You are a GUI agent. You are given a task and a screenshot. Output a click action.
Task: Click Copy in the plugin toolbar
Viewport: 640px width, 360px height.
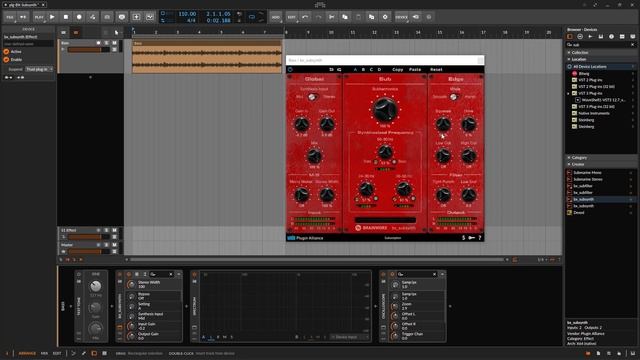click(398, 69)
